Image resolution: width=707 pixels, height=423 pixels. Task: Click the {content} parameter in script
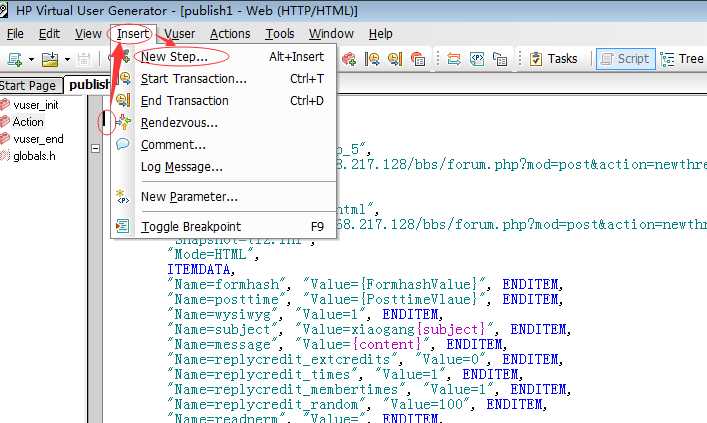[x=387, y=345]
